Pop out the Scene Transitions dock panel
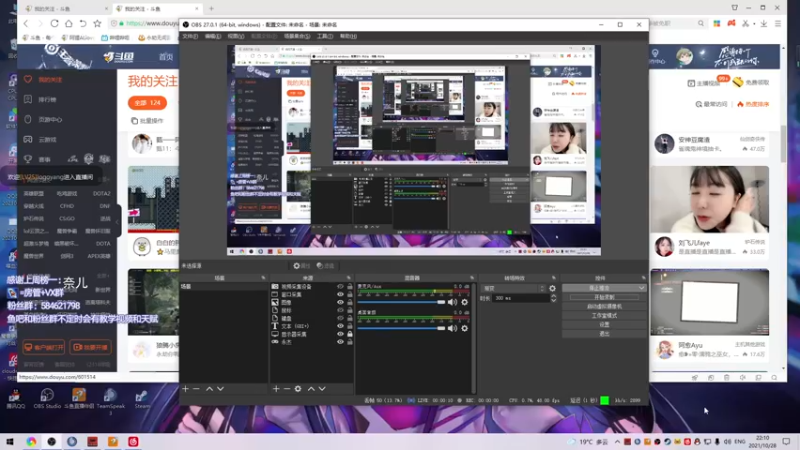The width and height of the screenshot is (800, 450). (x=554, y=278)
